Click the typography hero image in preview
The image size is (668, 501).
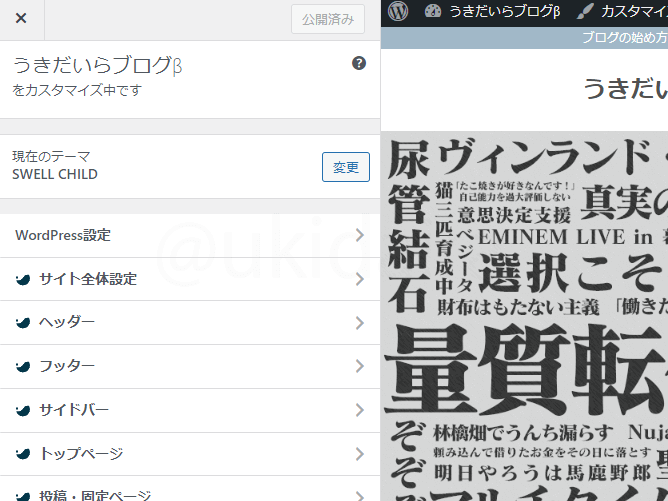pyautogui.click(x=524, y=316)
